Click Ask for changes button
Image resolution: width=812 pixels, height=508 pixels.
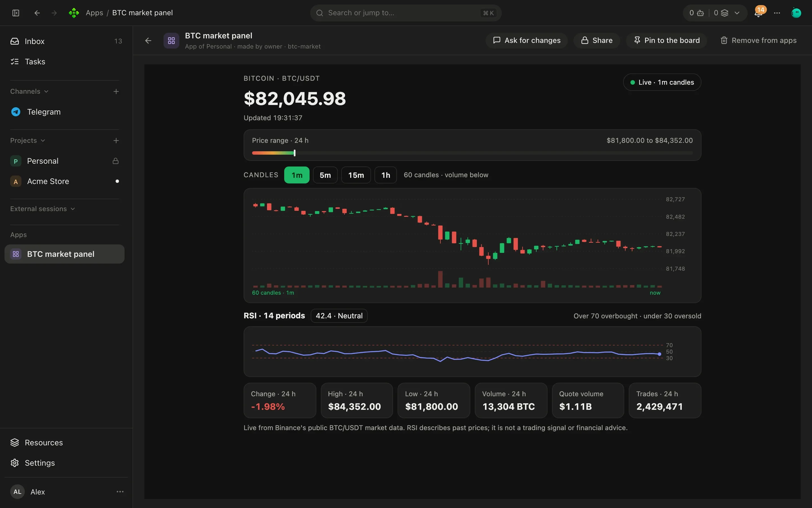point(526,40)
